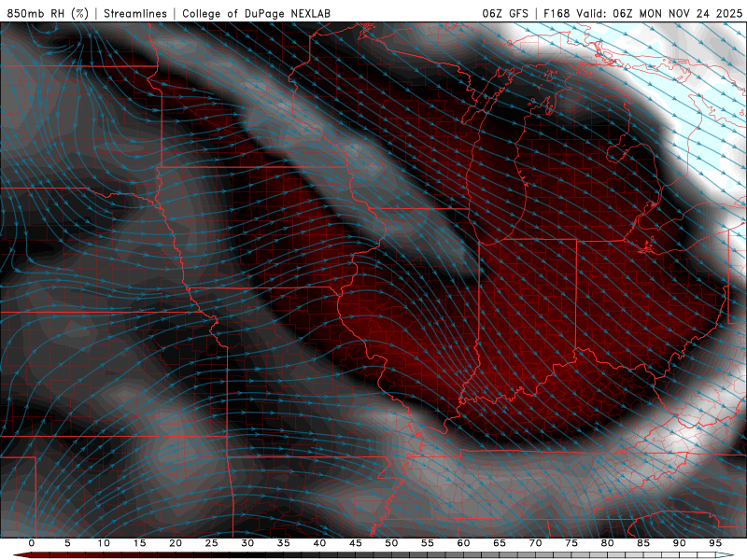Click the "70" label on the color scale
The width and height of the screenshot is (747, 560).
click(x=535, y=543)
